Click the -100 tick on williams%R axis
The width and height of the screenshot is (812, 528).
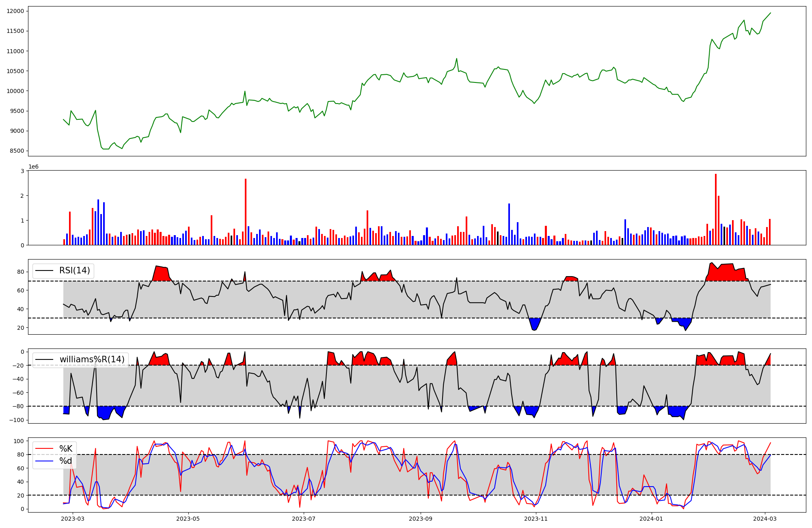[x=17, y=420]
